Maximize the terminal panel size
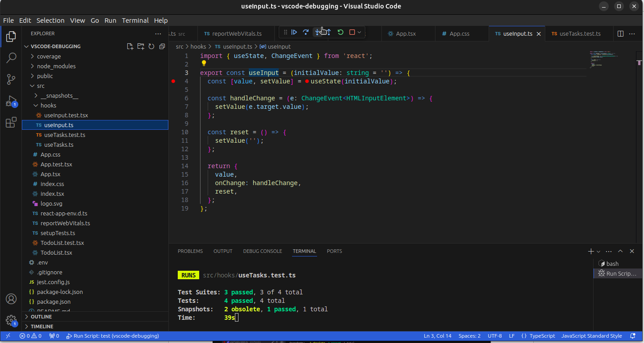 click(620, 251)
